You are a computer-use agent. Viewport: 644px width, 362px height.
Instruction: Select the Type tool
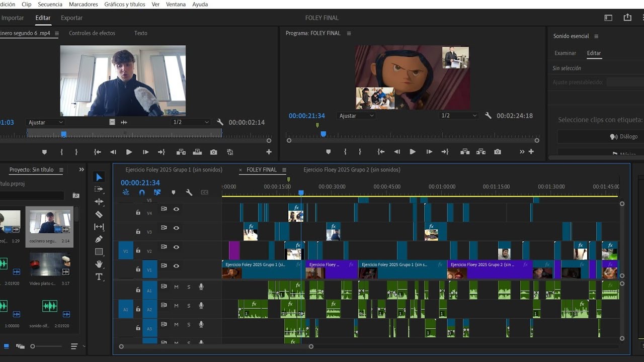pos(99,277)
